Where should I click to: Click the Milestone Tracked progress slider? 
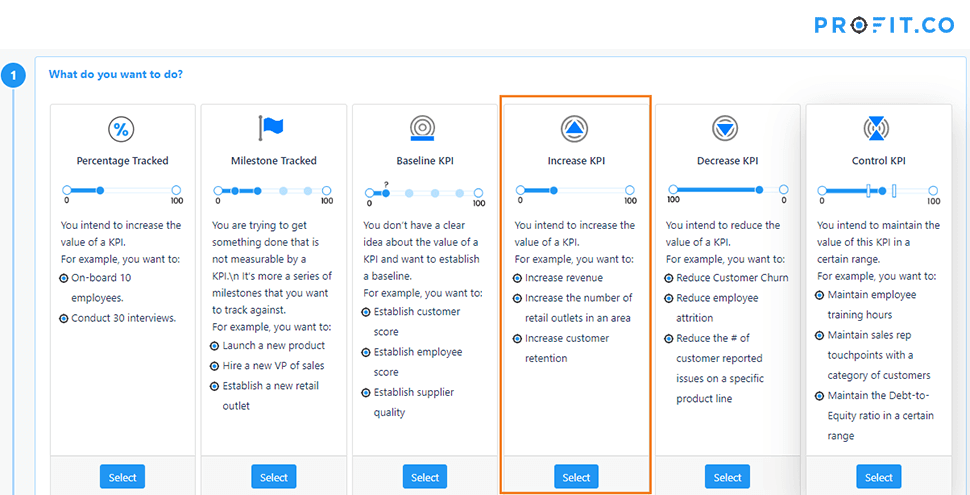272,191
